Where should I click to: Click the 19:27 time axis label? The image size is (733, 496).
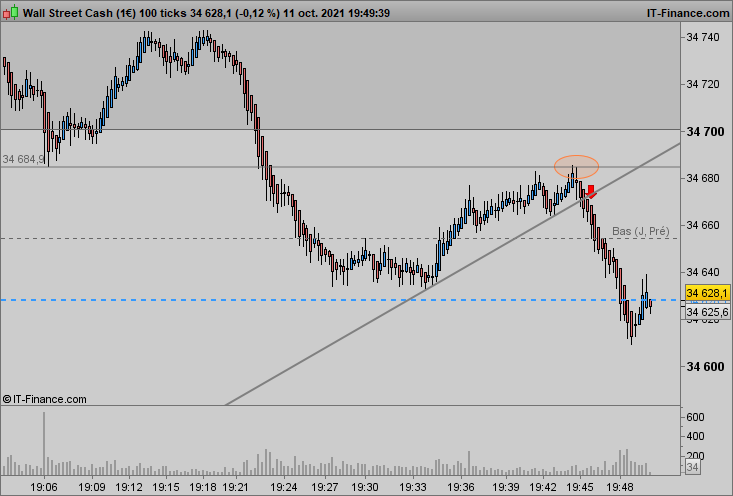[324, 487]
